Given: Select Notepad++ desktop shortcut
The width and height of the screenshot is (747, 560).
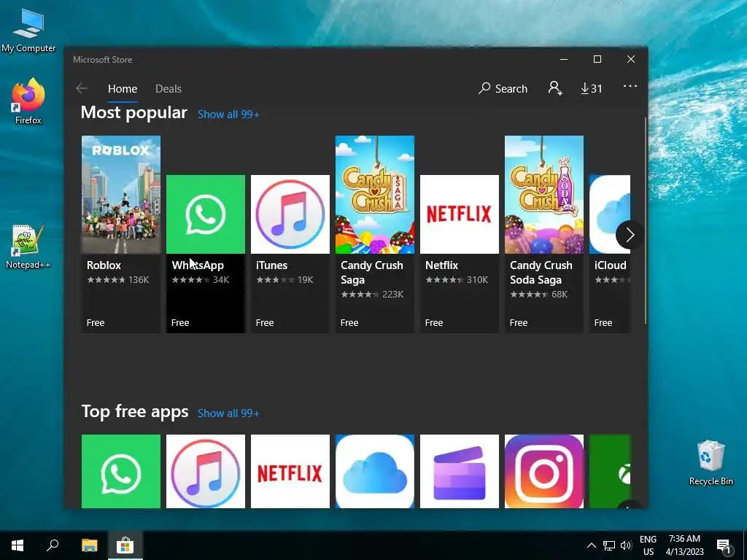Looking at the screenshot, I should point(28,246).
